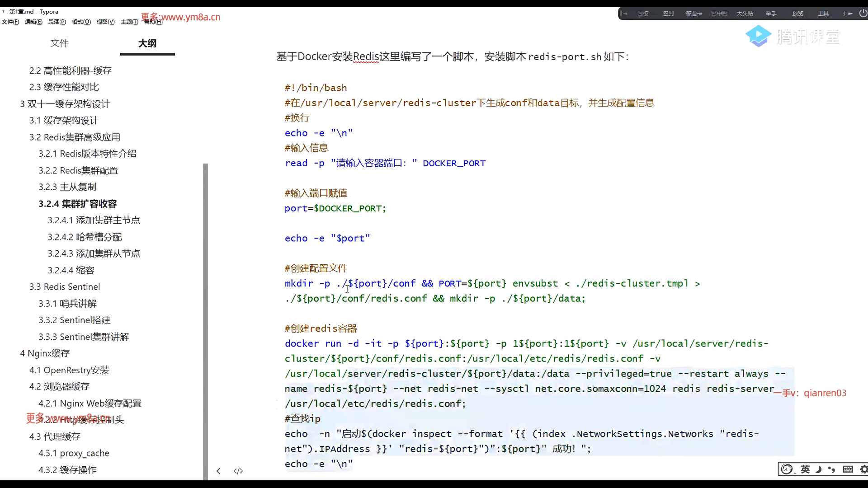
Task: Switch to the 文件 sidebar tab
Action: pos(59,43)
